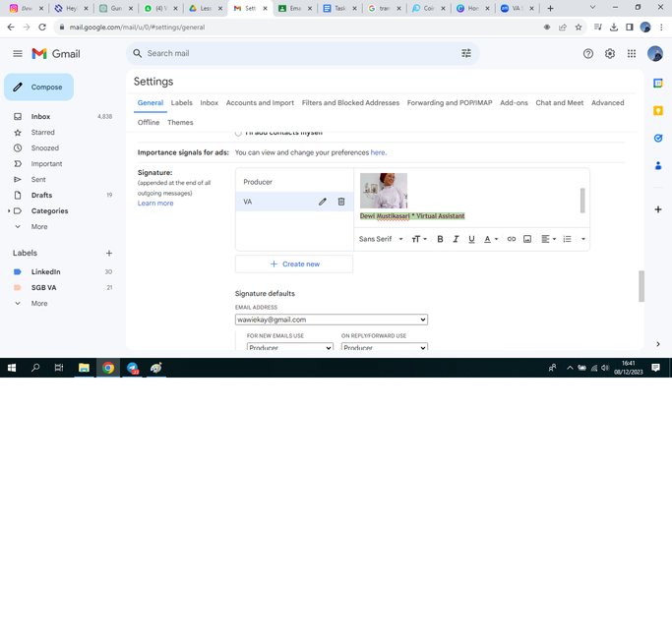672x644 pixels.
Task: Edit the VA signature name
Action: coord(323,202)
